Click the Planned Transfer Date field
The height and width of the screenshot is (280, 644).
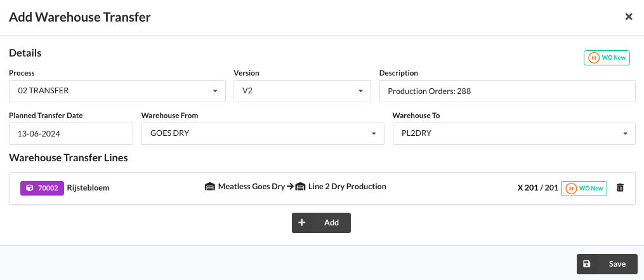(x=71, y=133)
